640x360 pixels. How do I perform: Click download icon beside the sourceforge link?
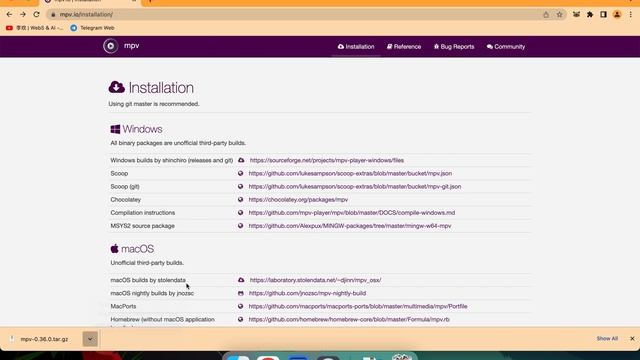[241, 160]
